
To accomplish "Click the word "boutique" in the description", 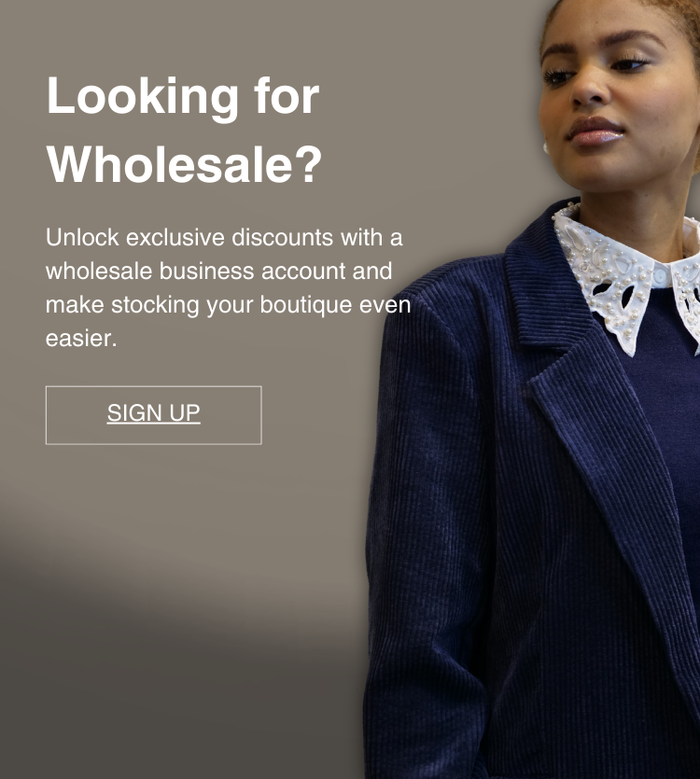I will click(x=306, y=305).
